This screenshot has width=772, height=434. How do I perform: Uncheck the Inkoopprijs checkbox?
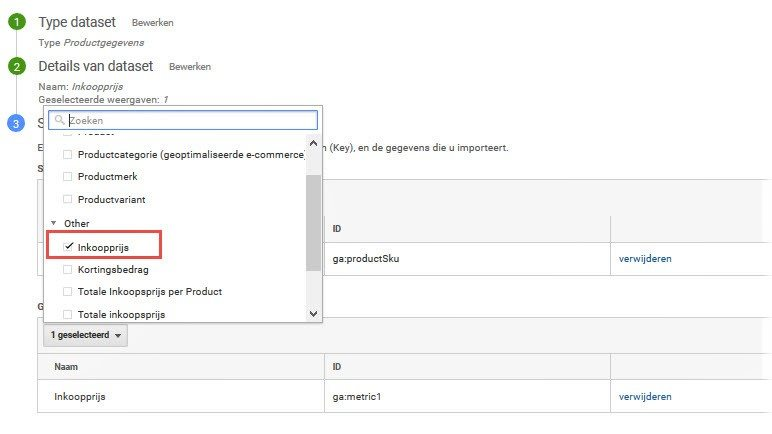coord(68,246)
